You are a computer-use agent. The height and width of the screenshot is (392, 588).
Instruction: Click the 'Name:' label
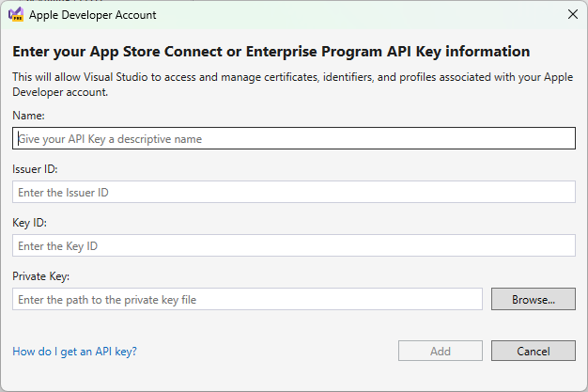click(x=28, y=116)
